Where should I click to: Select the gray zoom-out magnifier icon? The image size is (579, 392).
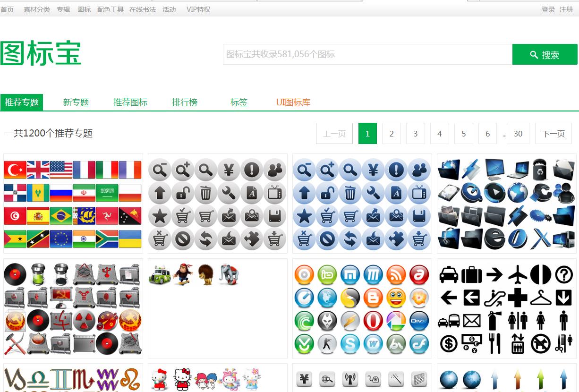pyautogui.click(x=160, y=170)
